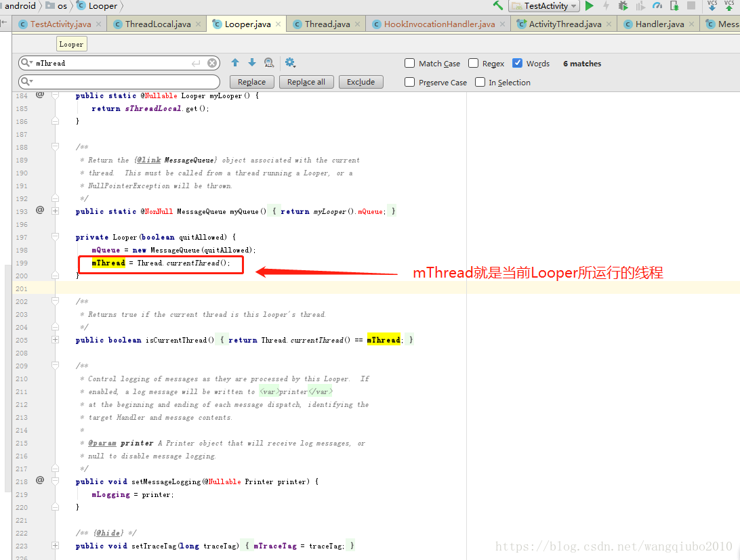This screenshot has width=740, height=560.
Task: Enable the In Selection checkbox
Action: pos(480,82)
